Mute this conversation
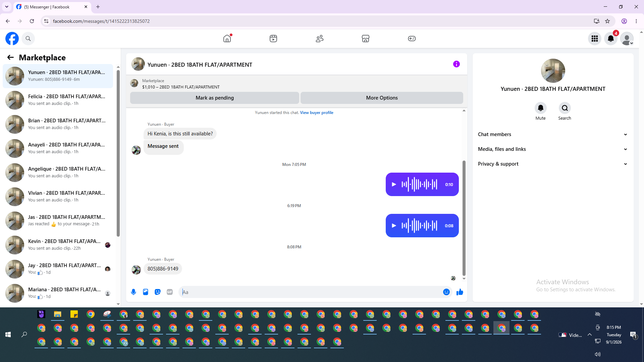 coord(540,108)
